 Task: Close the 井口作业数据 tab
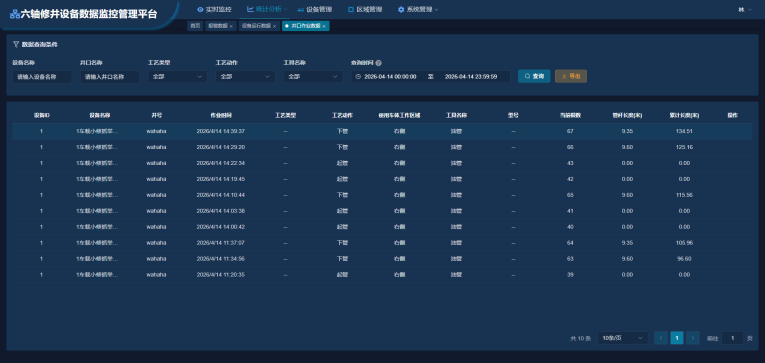pos(324,26)
